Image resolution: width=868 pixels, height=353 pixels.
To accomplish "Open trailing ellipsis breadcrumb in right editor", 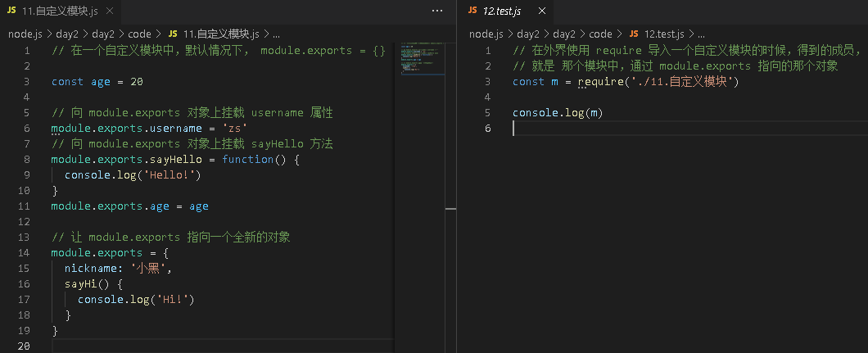I will pos(701,34).
